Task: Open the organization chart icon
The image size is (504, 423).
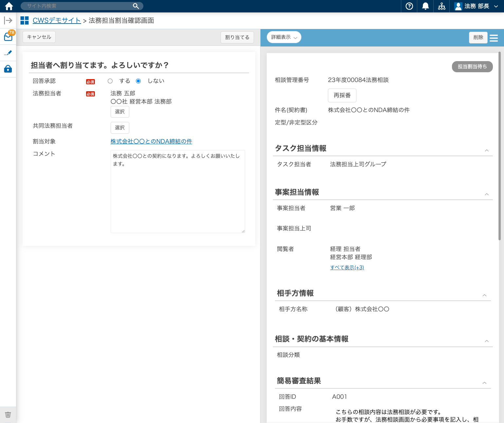Action: click(441, 6)
